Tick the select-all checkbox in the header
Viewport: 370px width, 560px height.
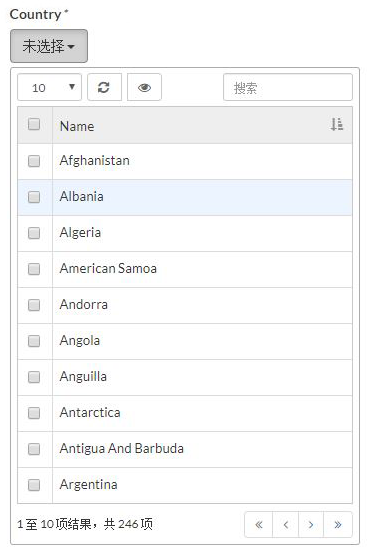pyautogui.click(x=34, y=124)
